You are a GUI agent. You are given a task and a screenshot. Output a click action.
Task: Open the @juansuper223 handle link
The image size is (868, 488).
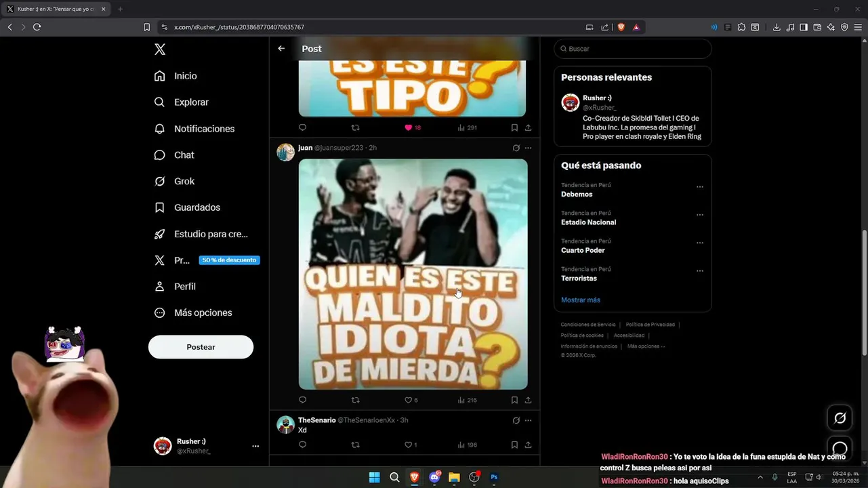coord(338,148)
